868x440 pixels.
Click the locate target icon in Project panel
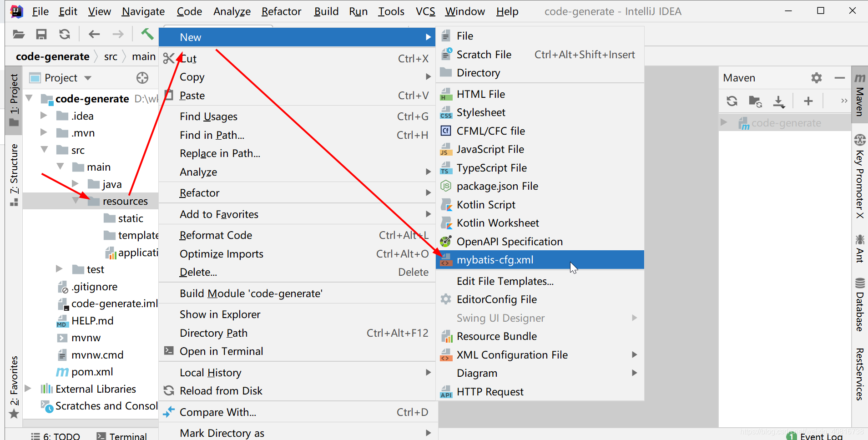pyautogui.click(x=142, y=78)
